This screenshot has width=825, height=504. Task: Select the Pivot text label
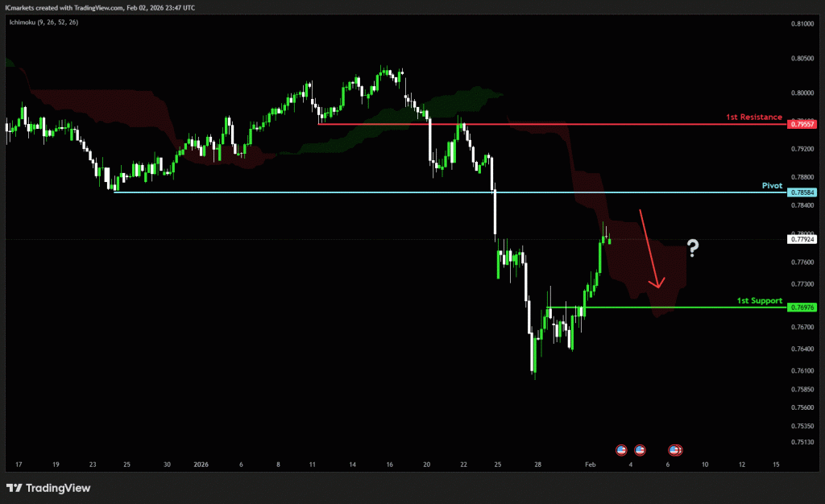tap(772, 185)
